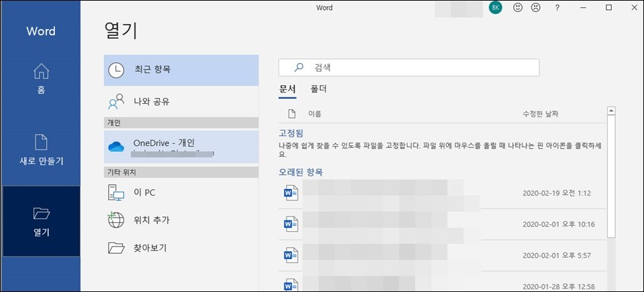Click the Pinned (고정됨) section heading
This screenshot has width=644, height=292.
290,133
